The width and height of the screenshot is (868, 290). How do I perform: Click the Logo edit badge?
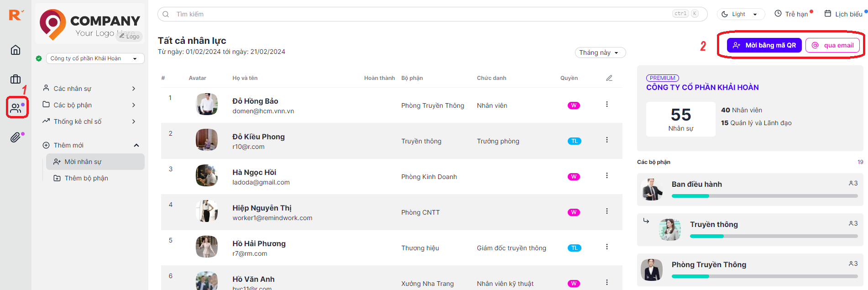pos(130,36)
